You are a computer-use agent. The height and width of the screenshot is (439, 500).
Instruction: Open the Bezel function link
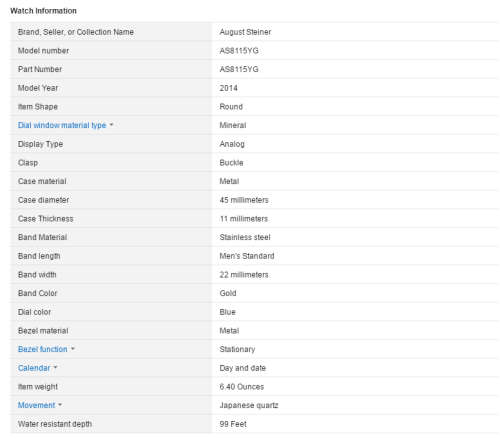coord(43,349)
